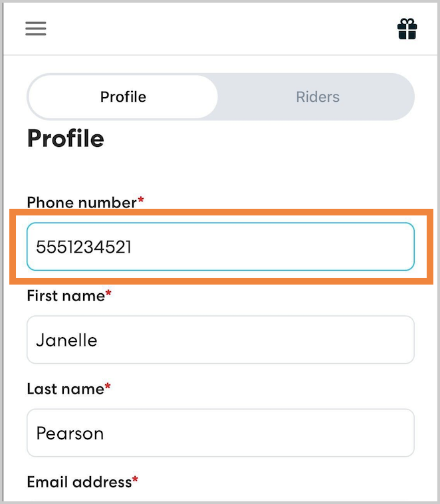The image size is (440, 504).
Task: Select the Profile tab
Action: pyautogui.click(x=123, y=97)
